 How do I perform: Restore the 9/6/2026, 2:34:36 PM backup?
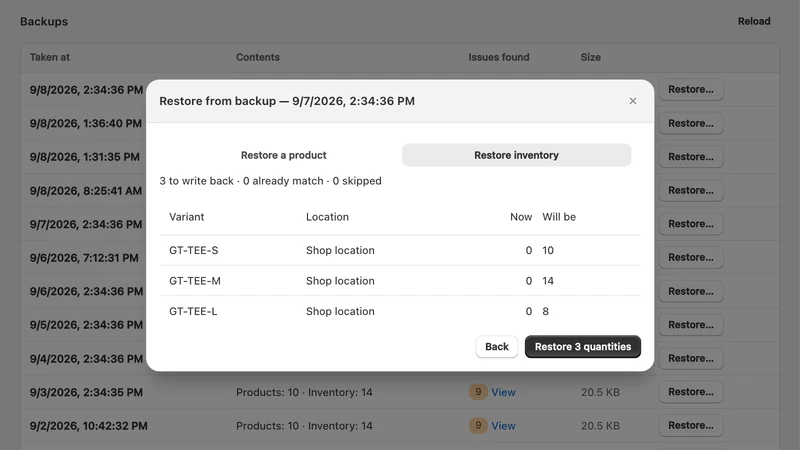coord(691,291)
